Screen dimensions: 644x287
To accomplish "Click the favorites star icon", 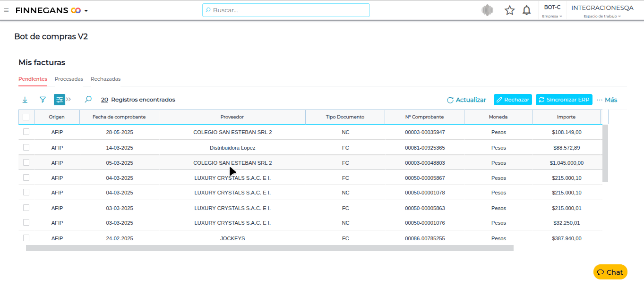I will (509, 10).
